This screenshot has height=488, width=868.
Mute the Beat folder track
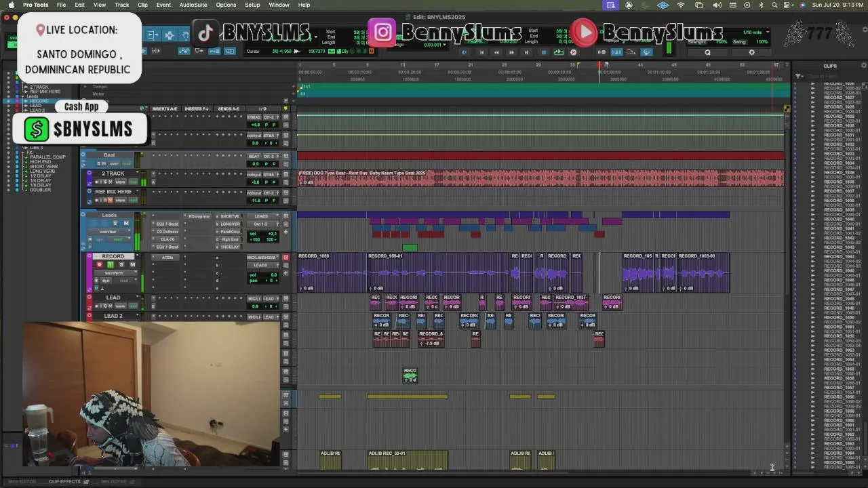click(x=104, y=163)
